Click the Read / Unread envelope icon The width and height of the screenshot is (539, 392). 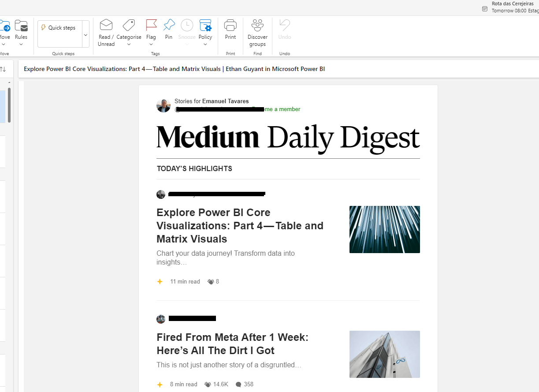[106, 25]
